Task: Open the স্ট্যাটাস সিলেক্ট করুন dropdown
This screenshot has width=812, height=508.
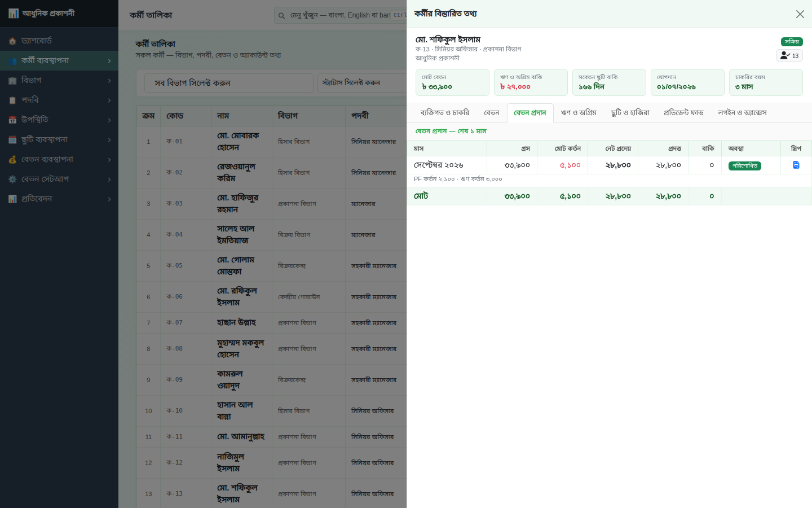Action: pyautogui.click(x=361, y=83)
